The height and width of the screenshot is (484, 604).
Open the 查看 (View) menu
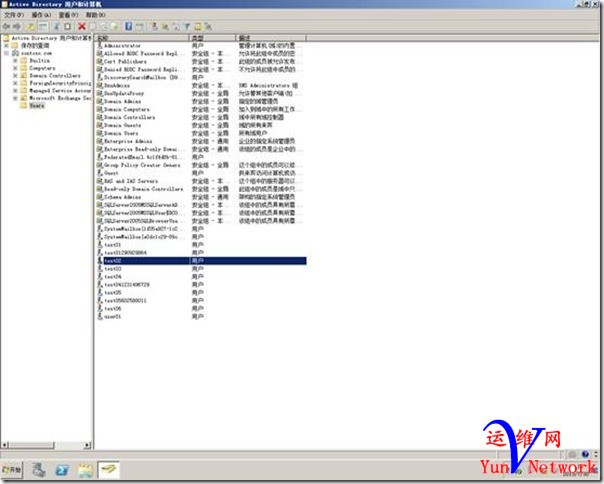[68, 15]
